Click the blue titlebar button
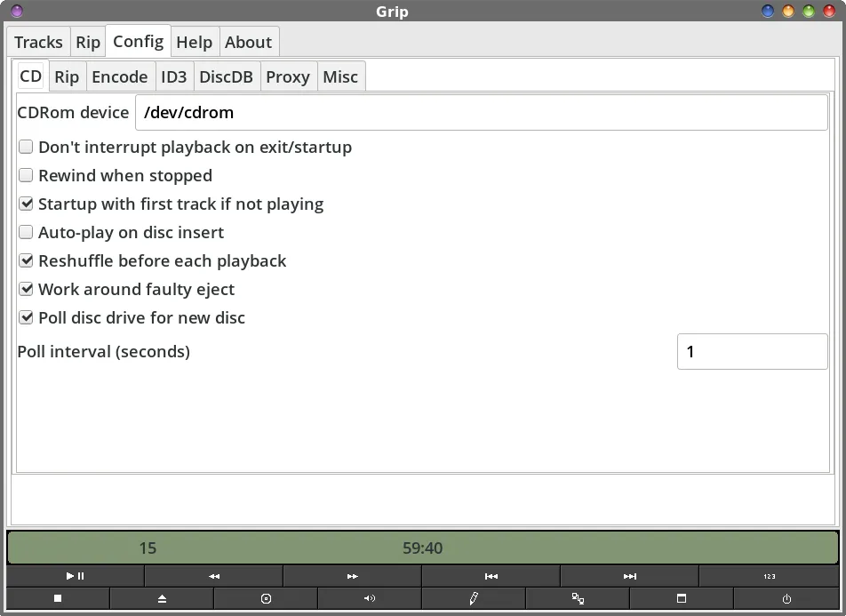This screenshot has height=616, width=846. [x=768, y=11]
